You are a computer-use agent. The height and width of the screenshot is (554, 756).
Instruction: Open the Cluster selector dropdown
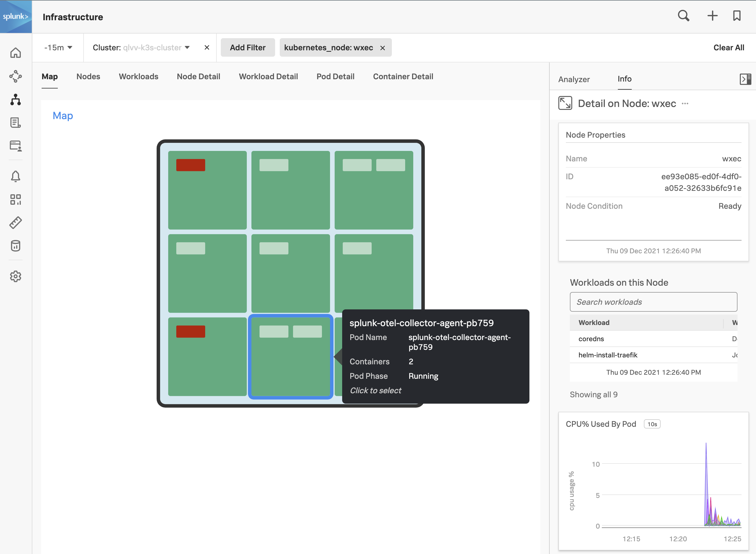[187, 48]
